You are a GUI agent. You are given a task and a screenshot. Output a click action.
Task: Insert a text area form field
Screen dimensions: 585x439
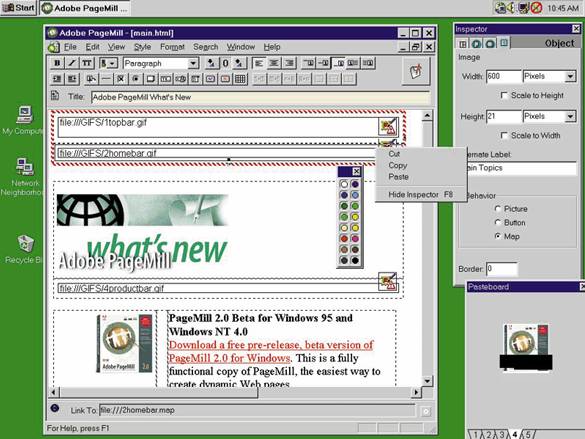click(150, 79)
